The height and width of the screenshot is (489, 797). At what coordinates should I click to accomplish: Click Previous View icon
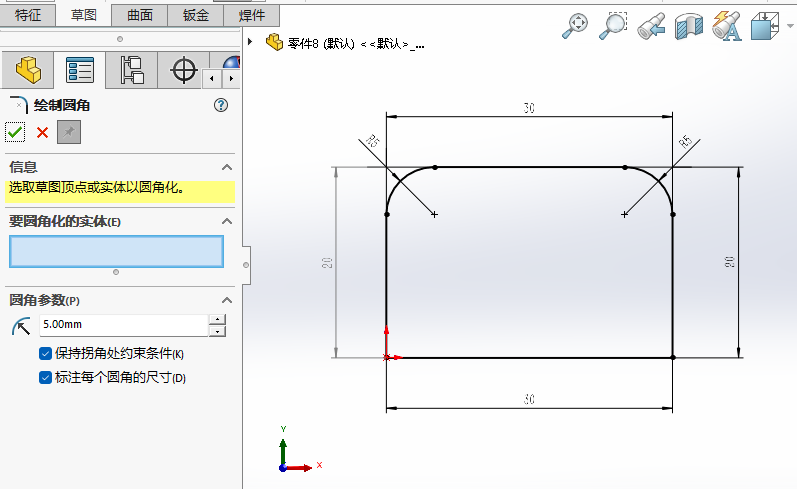coord(651,25)
